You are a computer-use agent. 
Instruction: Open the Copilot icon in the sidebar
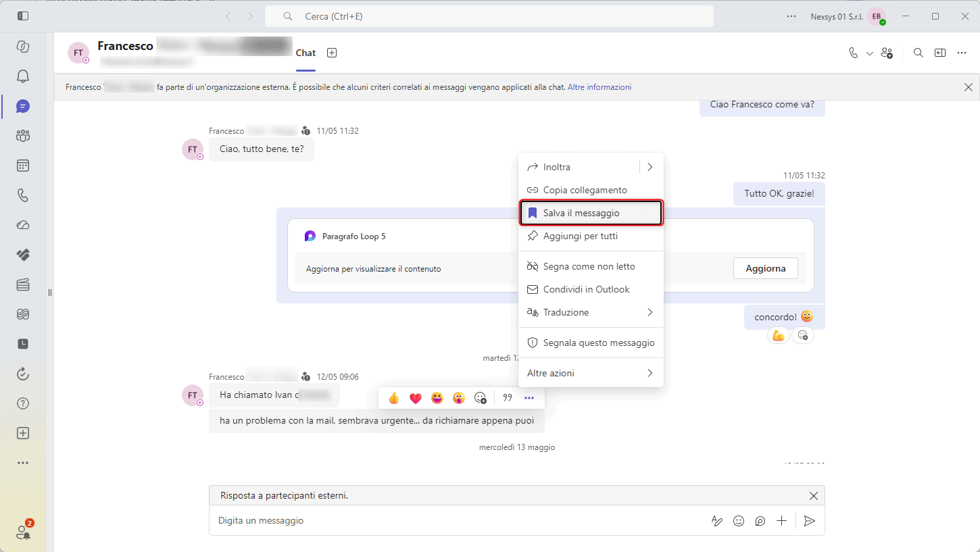(x=23, y=47)
